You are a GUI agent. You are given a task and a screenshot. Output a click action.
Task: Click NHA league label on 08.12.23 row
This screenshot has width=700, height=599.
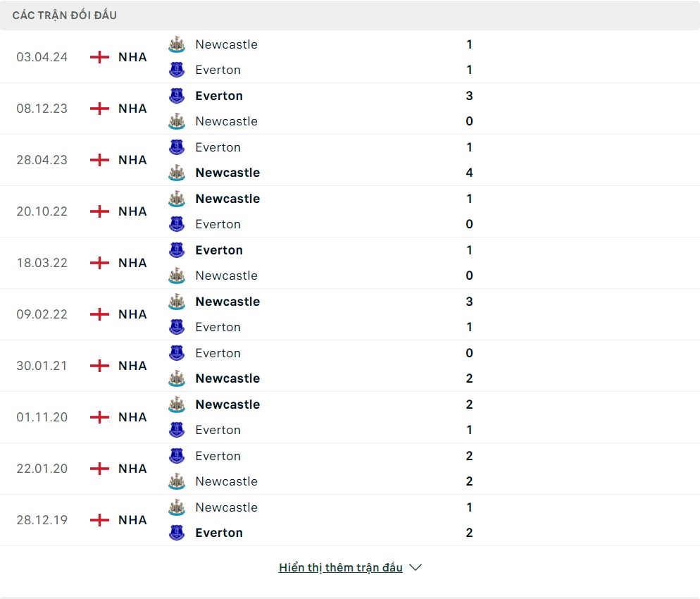tap(132, 109)
